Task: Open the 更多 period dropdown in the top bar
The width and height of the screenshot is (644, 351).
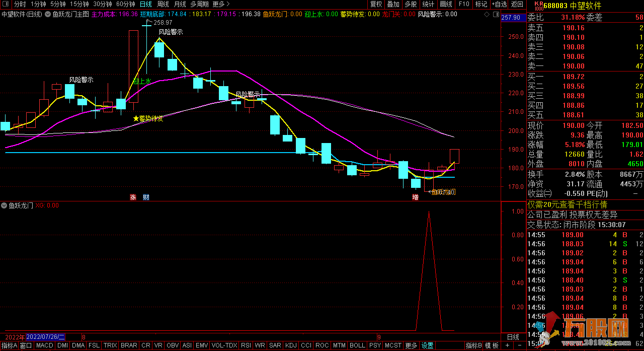Action: [x=220, y=4]
